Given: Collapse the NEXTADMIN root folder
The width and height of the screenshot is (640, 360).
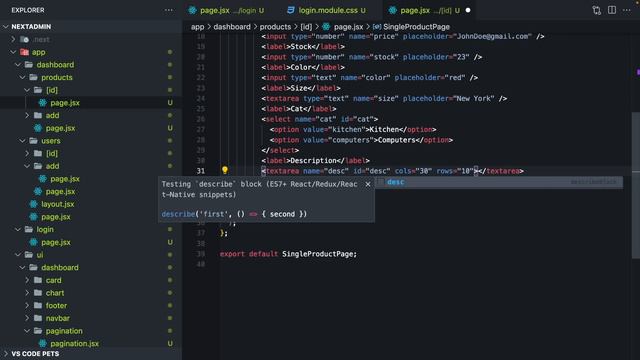Looking at the screenshot, I should pyautogui.click(x=6, y=27).
